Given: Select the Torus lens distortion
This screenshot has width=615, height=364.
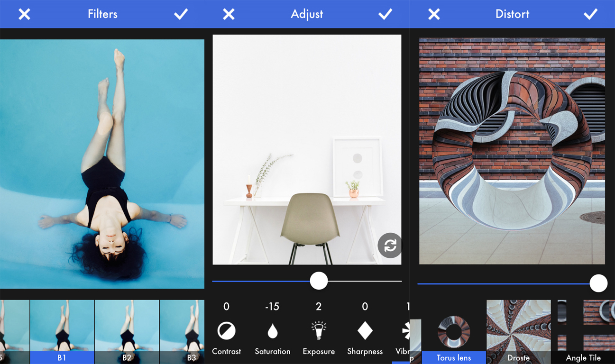Looking at the screenshot, I should pyautogui.click(x=454, y=332).
